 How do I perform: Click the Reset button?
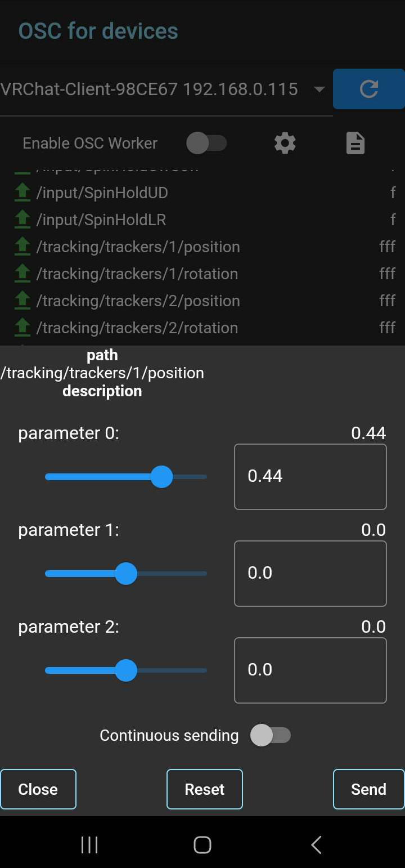pyautogui.click(x=205, y=789)
